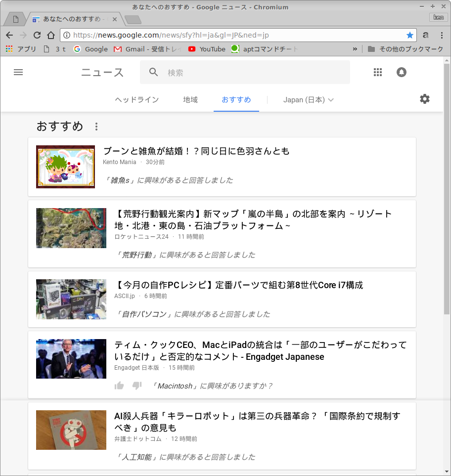The height and width of the screenshot is (476, 451).
Task: Bookmark this page with the star
Action: coord(409,35)
